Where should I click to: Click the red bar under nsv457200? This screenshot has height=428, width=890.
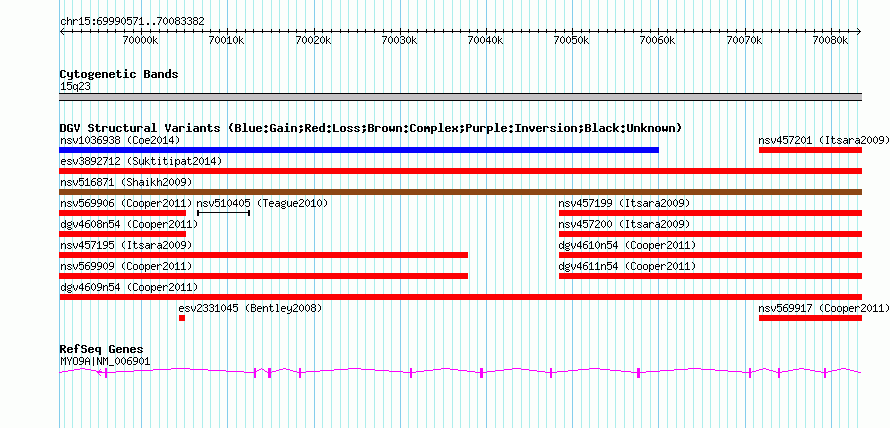711,234
